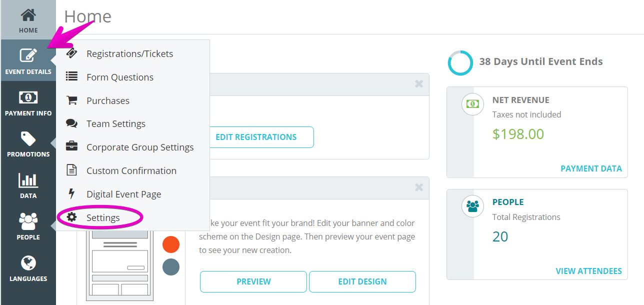Click the Event Details pencil icon
Viewport: 644px width, 305px height.
tap(28, 55)
